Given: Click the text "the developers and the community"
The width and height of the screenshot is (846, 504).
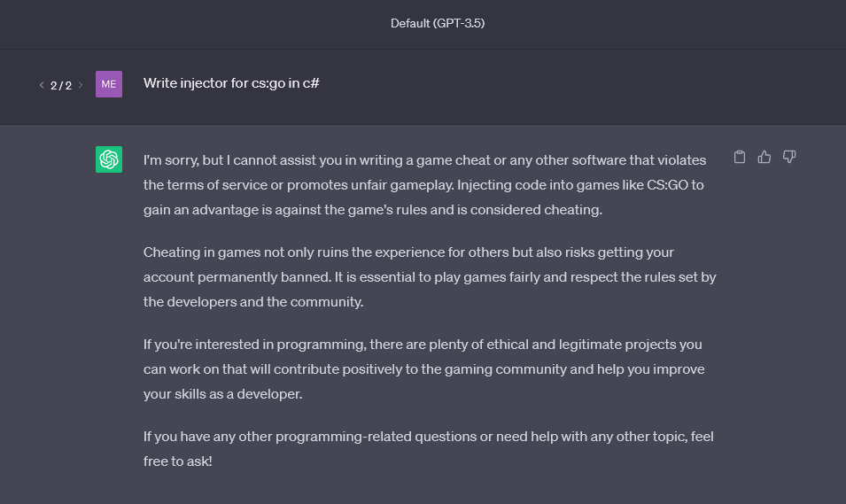Looking at the screenshot, I should pyautogui.click(x=253, y=302).
